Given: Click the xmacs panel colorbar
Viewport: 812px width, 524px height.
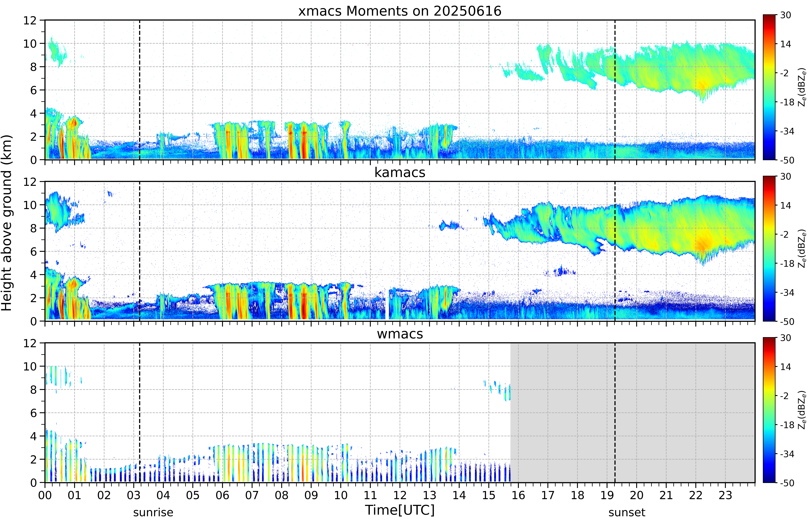Looking at the screenshot, I should [x=769, y=87].
